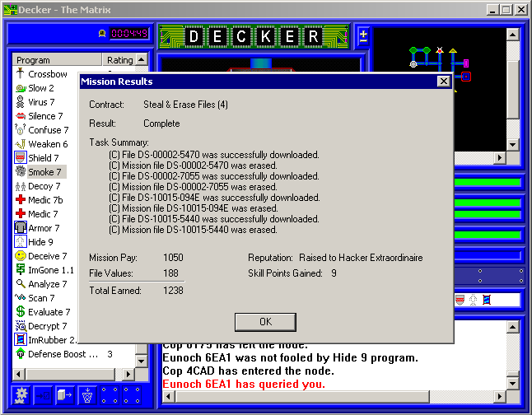The height and width of the screenshot is (415, 532).
Task: Select the Slow 2 snail icon
Action: coord(21,88)
